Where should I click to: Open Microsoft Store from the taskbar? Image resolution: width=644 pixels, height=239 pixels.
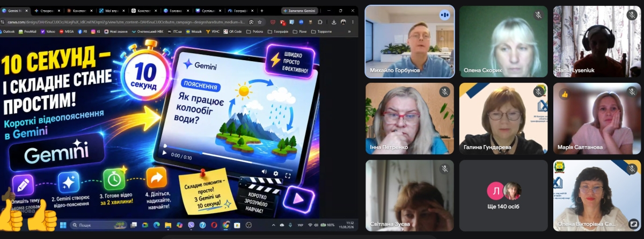(237, 226)
